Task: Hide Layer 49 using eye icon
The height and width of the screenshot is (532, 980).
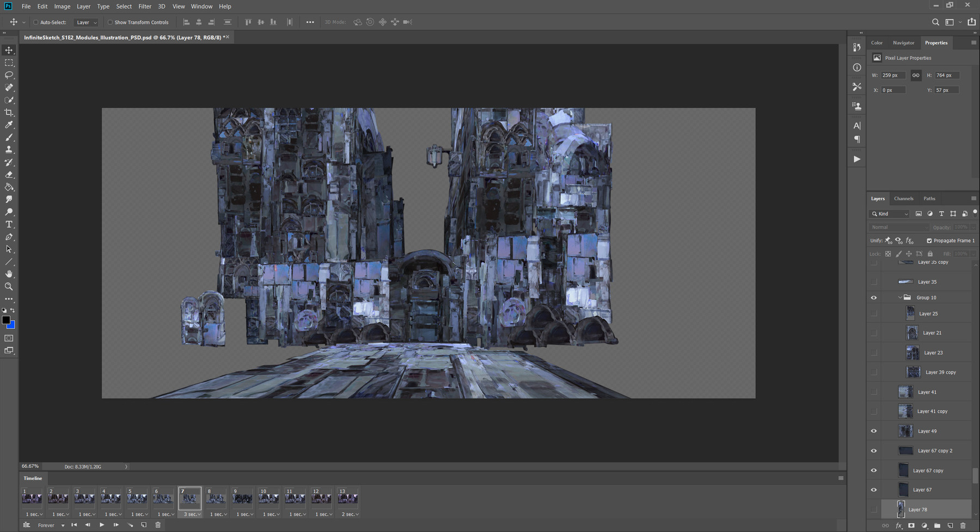Action: click(874, 431)
